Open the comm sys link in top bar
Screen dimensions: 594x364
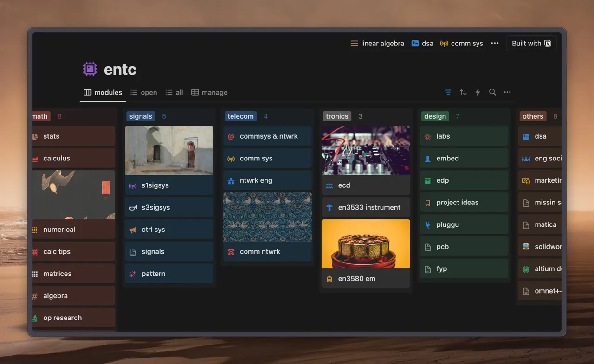pos(461,43)
